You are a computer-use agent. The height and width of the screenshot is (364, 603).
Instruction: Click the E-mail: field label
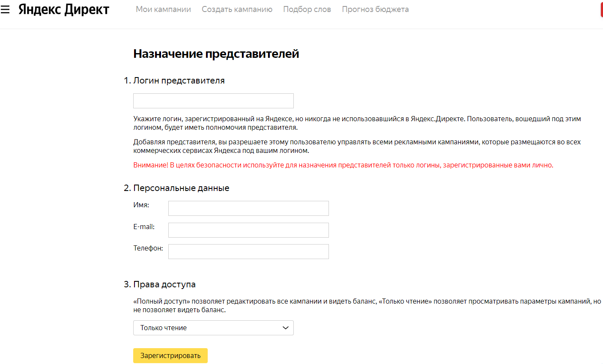tap(144, 227)
